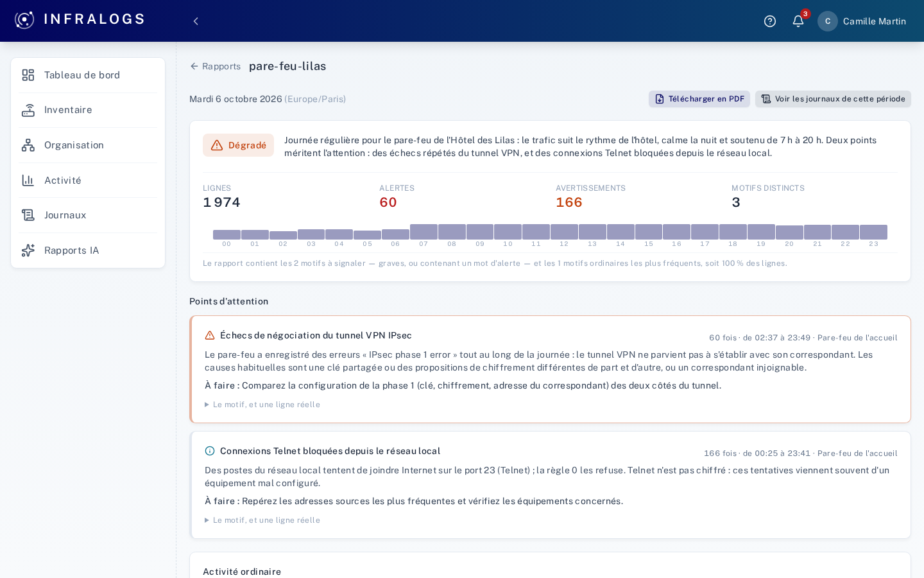Open the help question mark icon
924x578 pixels.
tap(770, 21)
